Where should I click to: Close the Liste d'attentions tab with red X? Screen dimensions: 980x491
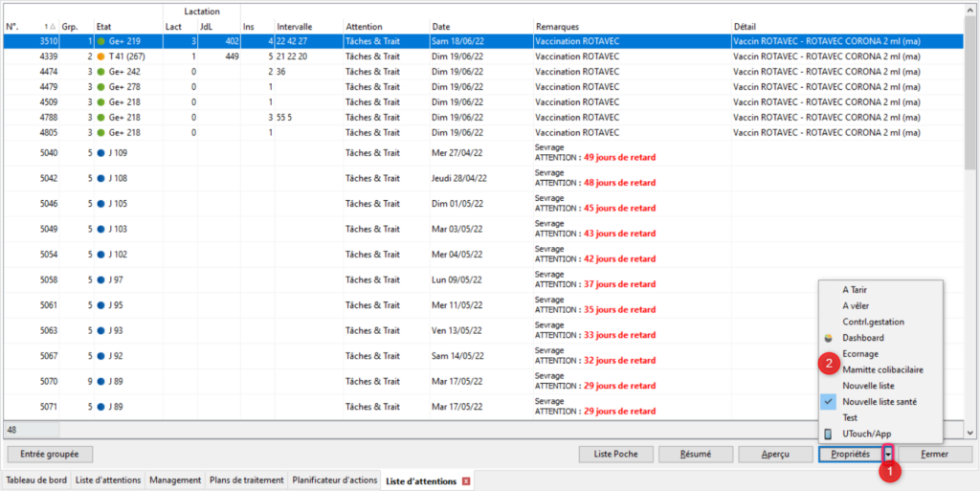coord(466,480)
